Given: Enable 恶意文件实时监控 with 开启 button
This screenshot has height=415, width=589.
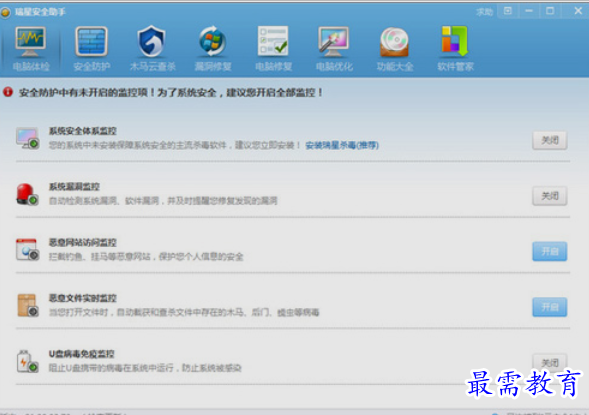Looking at the screenshot, I should [x=550, y=307].
